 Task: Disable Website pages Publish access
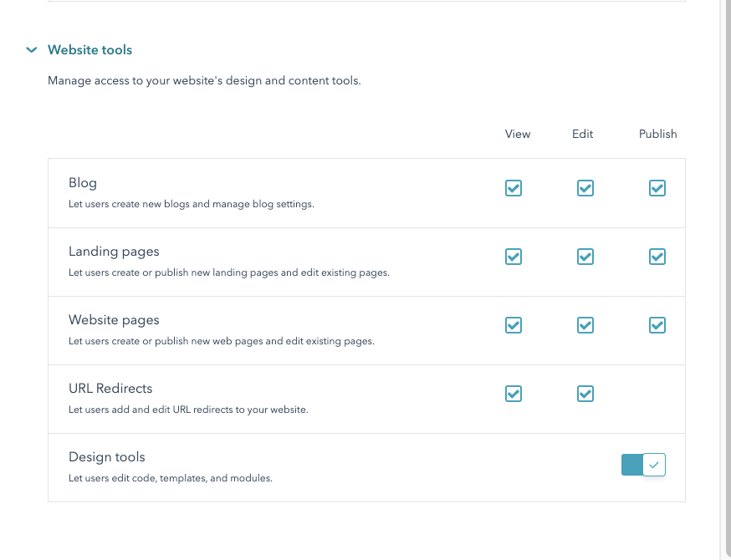657,325
